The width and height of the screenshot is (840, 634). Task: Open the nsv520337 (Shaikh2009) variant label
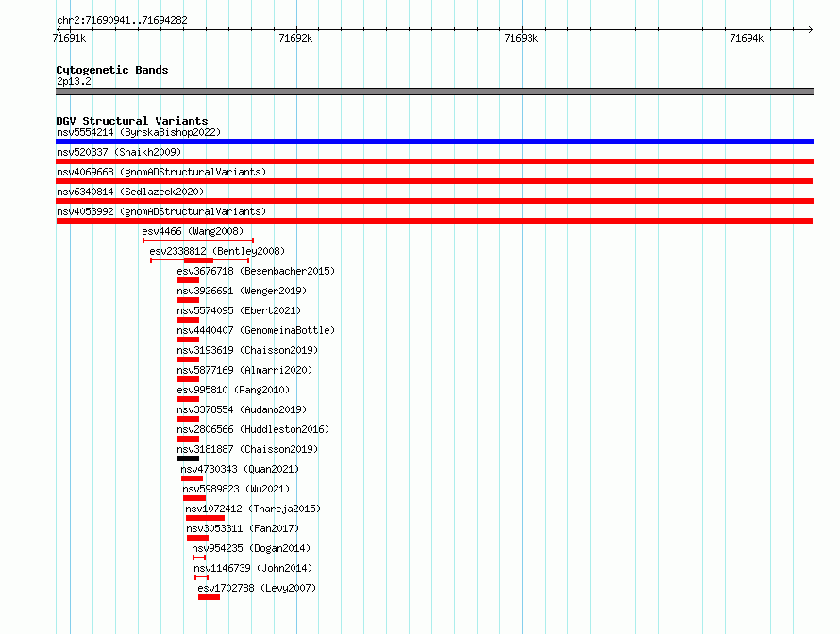point(119,152)
